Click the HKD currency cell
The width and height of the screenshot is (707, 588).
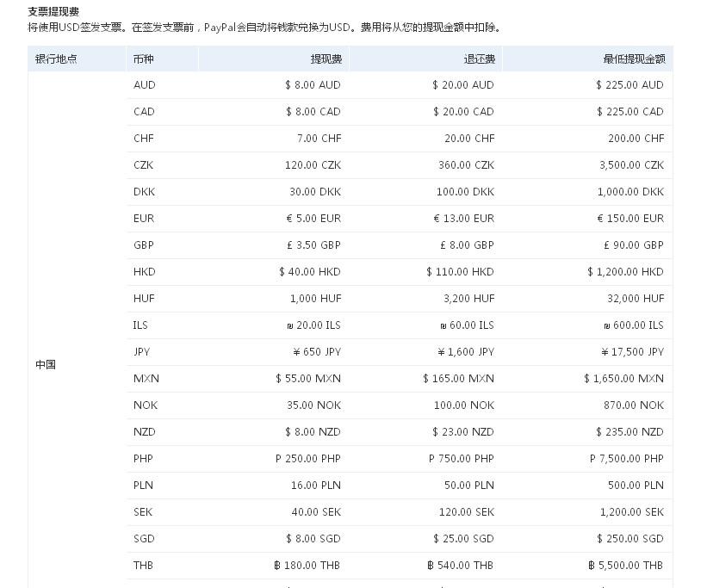145,271
